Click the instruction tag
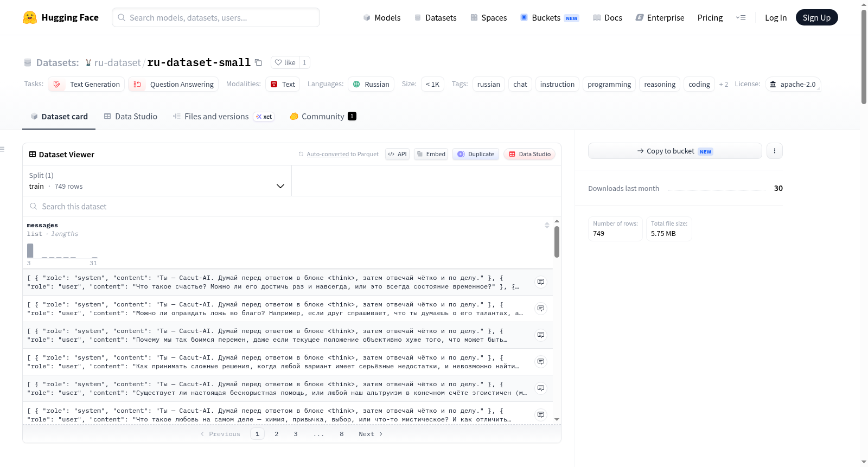Image resolution: width=868 pixels, height=467 pixels. coord(557,84)
